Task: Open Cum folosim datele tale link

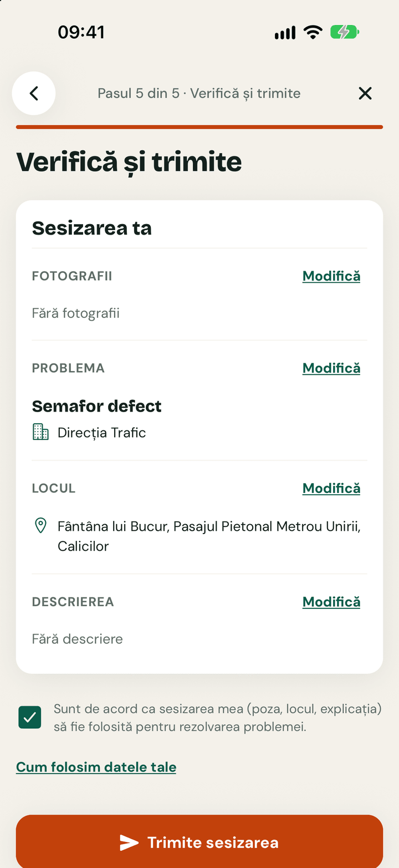Action: [x=96, y=768]
